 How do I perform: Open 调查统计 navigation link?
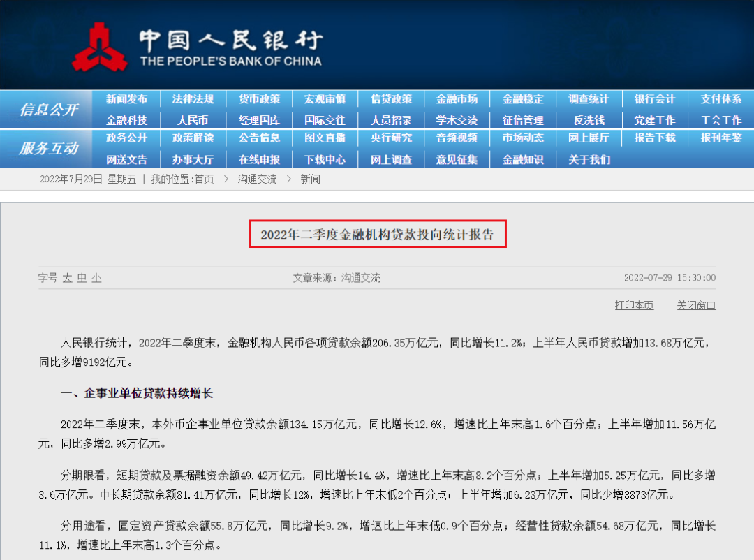(x=589, y=99)
